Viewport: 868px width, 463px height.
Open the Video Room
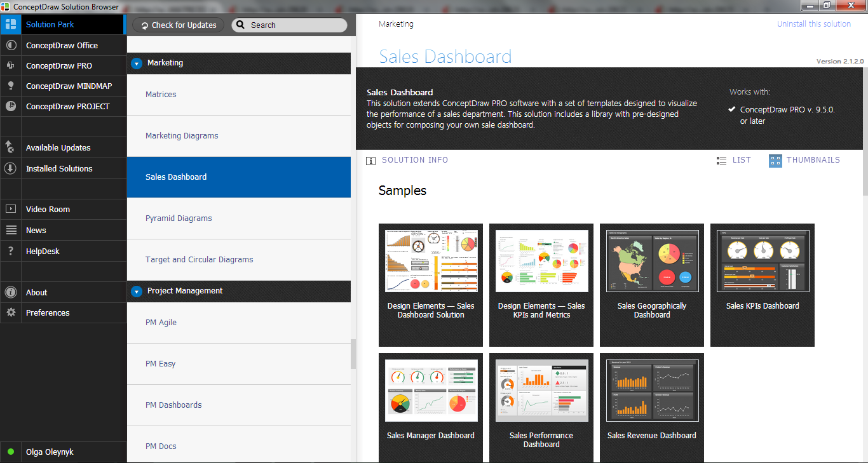[x=62, y=209]
